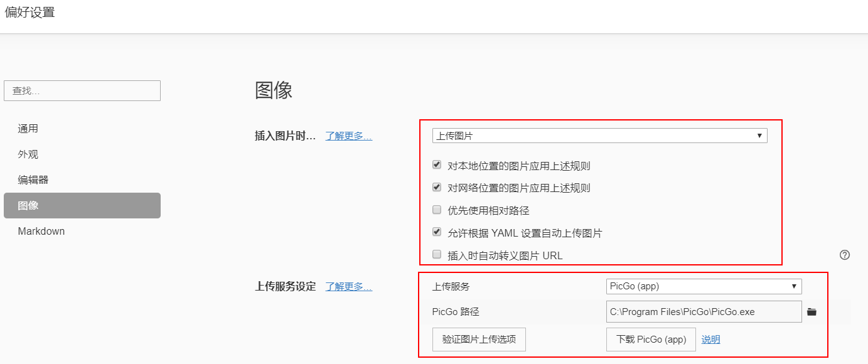Click the 偏好设置 window title
Image resolution: width=868 pixels, height=364 pixels.
pyautogui.click(x=29, y=12)
